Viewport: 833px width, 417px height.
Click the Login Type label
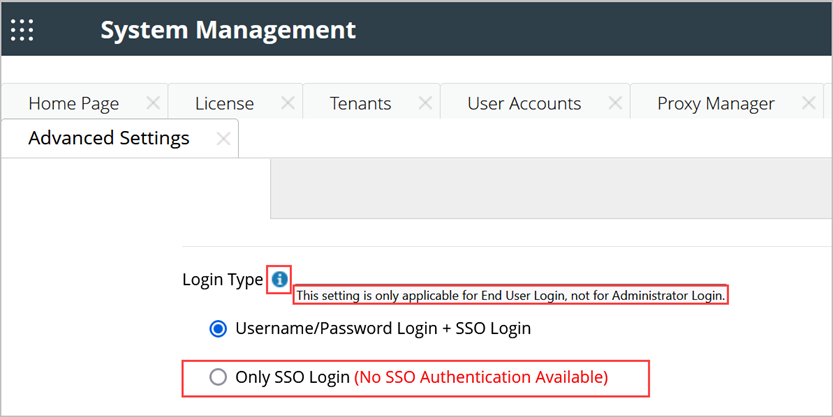[223, 280]
